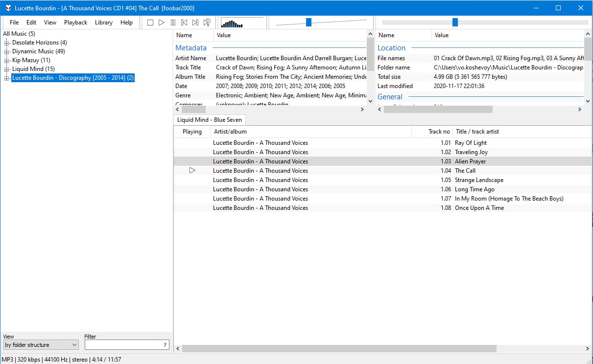Adjust the volume slider handle

[x=308, y=22]
